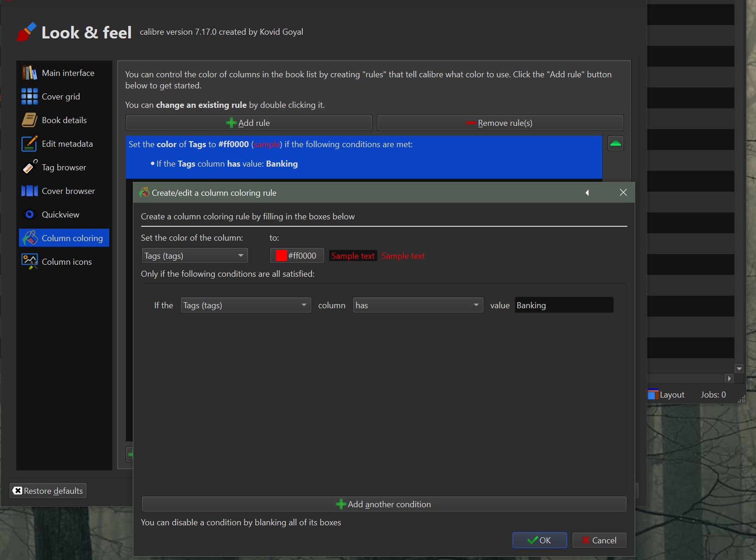756x560 pixels.
Task: Expand the 'If the' Tags (tags) dropdown
Action: pyautogui.click(x=245, y=305)
